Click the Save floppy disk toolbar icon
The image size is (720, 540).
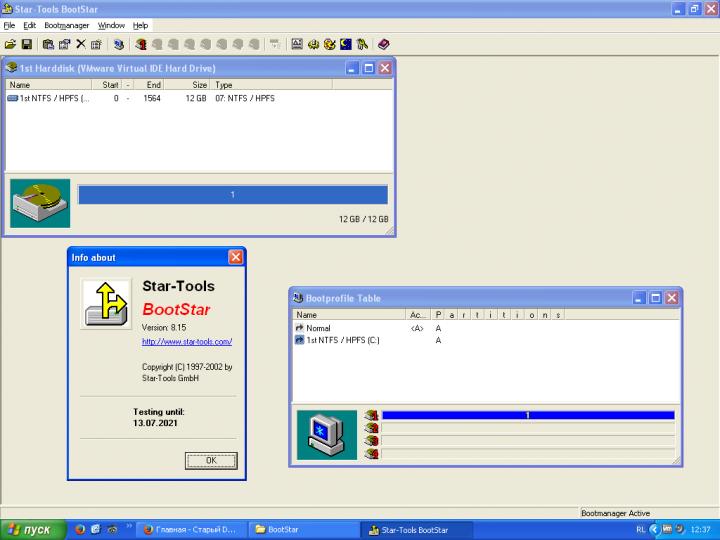26,44
